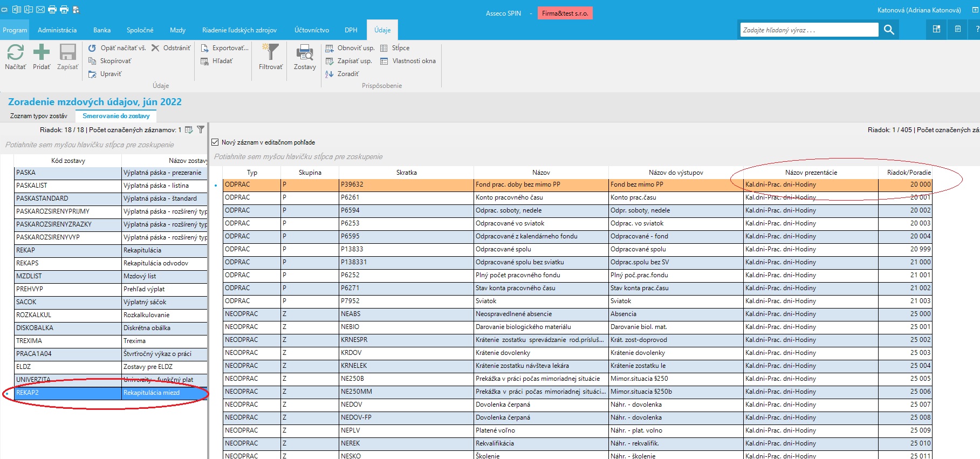Click the Firma&test s.r.o. company button

pos(565,13)
